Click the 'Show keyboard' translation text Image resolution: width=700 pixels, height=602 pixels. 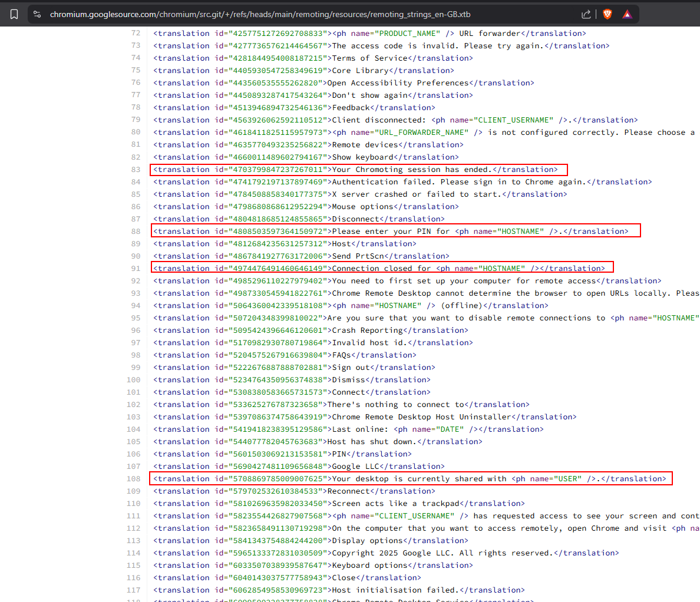coord(362,157)
